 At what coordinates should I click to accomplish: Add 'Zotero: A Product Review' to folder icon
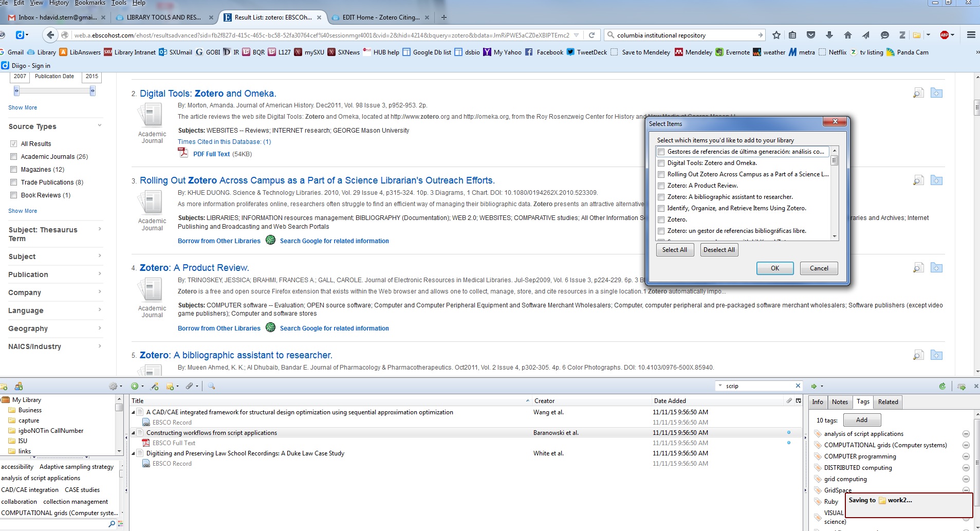coord(936,268)
